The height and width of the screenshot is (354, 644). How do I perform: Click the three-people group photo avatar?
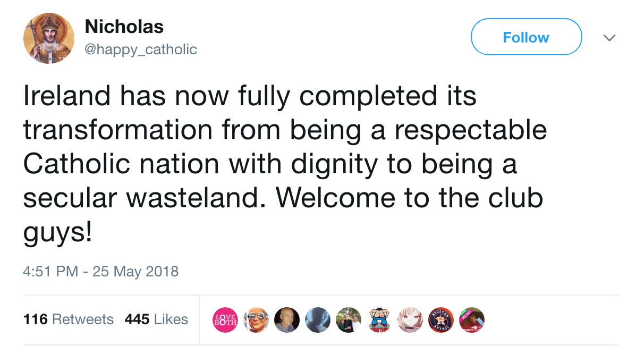pos(349,319)
